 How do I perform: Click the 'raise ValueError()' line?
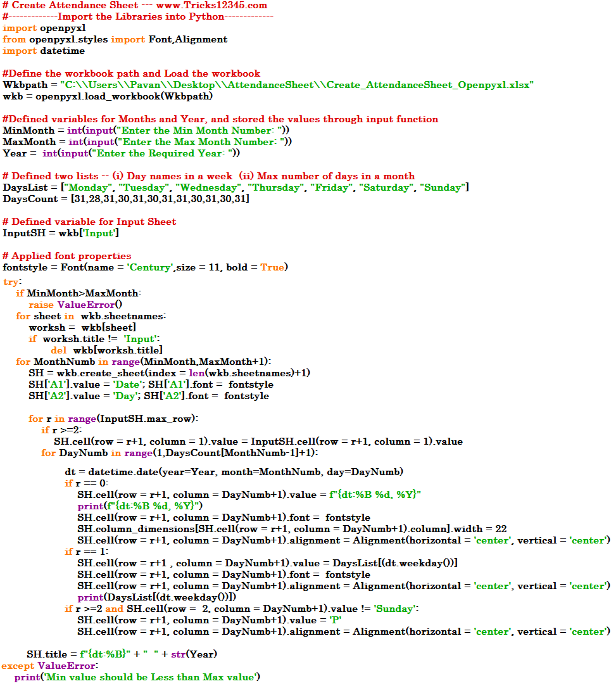tap(75, 305)
